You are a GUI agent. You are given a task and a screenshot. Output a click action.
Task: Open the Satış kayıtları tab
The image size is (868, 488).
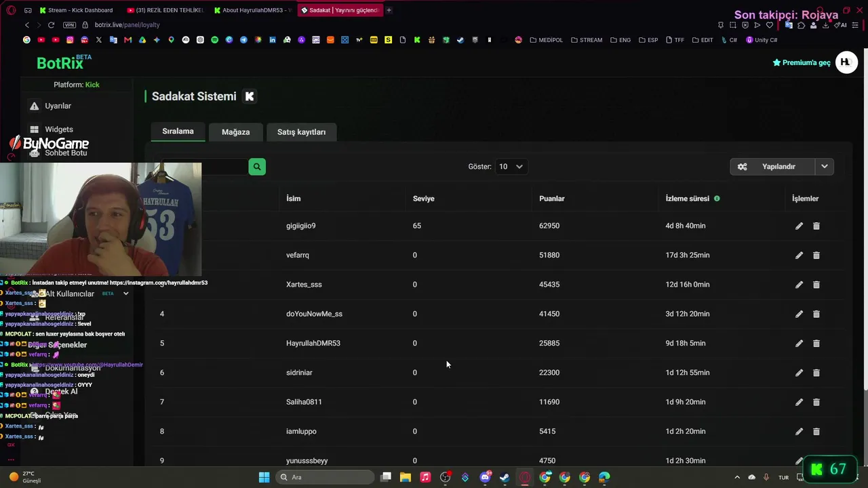(x=301, y=132)
